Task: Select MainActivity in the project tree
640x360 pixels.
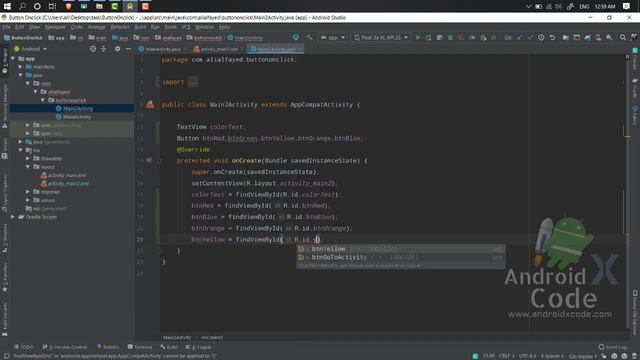Action: 77,117
